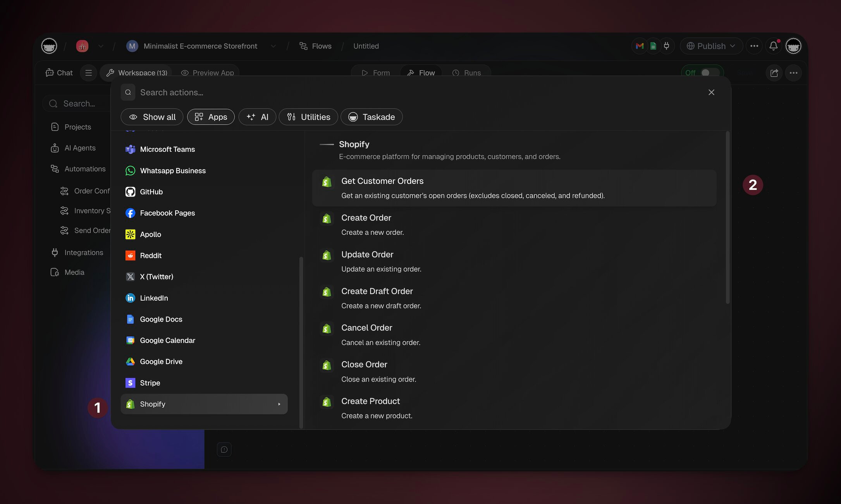This screenshot has width=841, height=504.
Task: Click the notification bell icon
Action: tap(773, 46)
